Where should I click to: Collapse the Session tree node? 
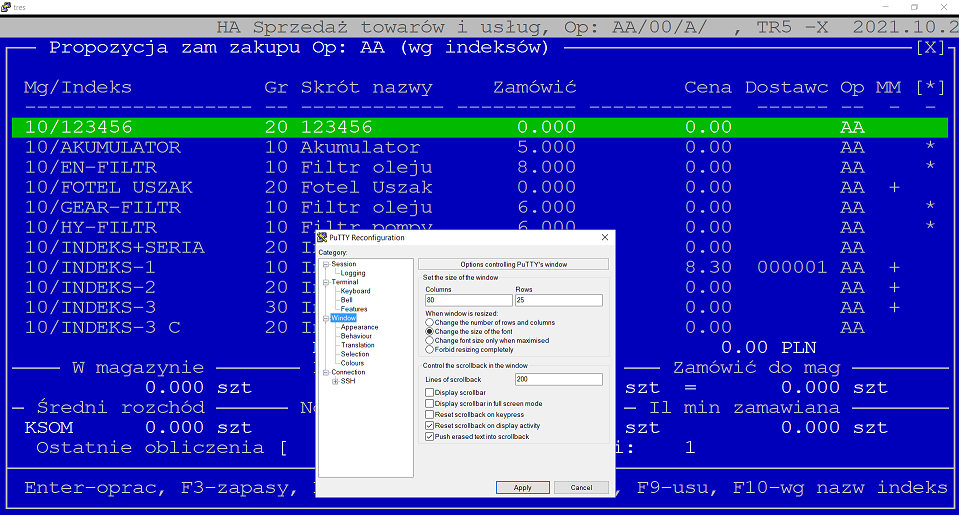[x=326, y=264]
